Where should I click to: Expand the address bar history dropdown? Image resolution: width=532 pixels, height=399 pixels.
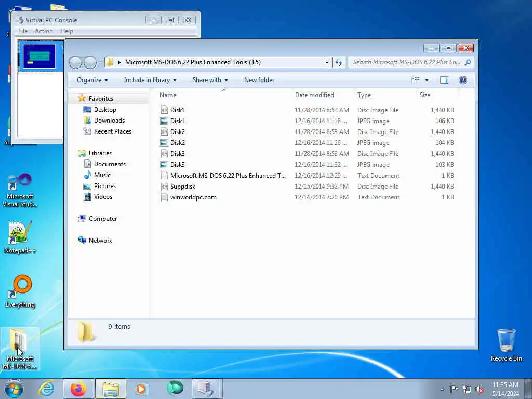coord(327,62)
